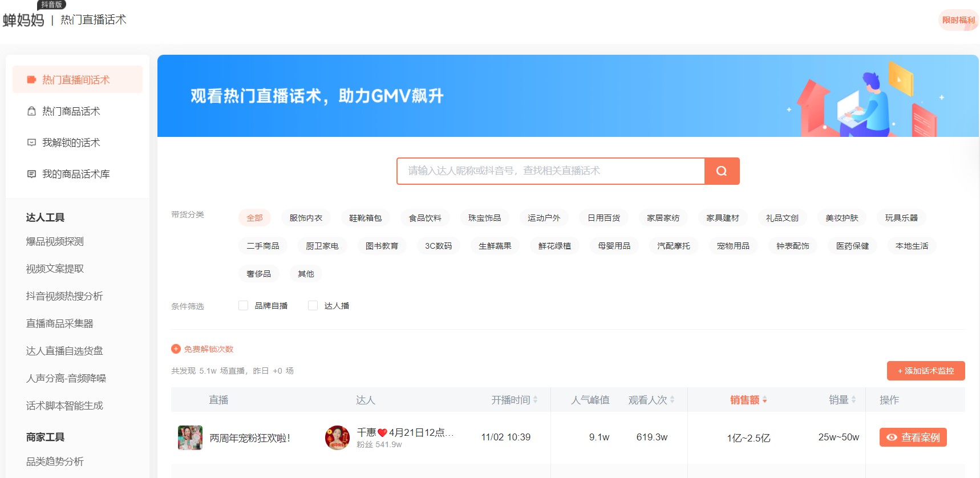Click the 免费解锁次数 plus icon
Screen dimensions: 980x478
(x=176, y=349)
